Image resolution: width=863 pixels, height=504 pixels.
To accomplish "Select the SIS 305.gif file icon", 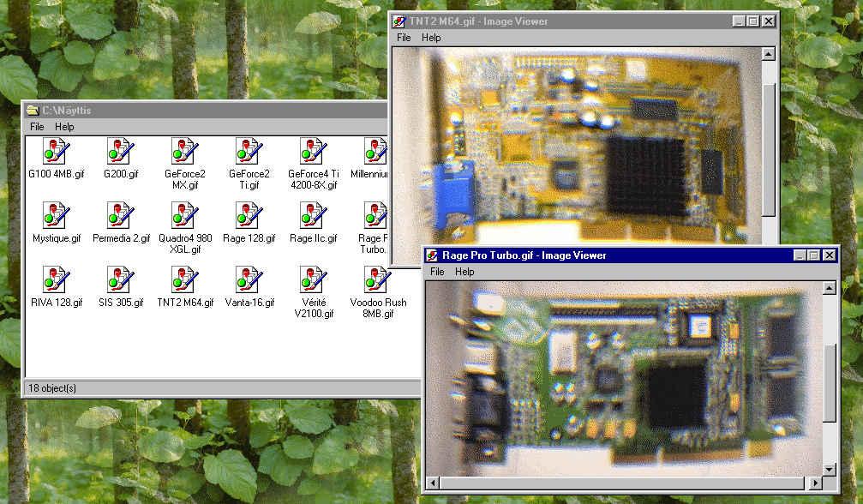I will pos(121,280).
